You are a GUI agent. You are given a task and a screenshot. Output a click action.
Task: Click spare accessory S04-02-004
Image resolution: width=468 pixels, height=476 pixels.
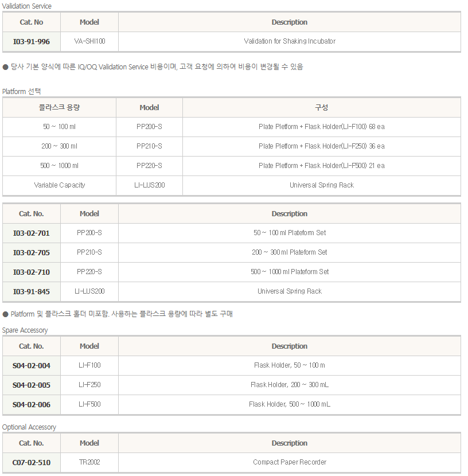32,365
